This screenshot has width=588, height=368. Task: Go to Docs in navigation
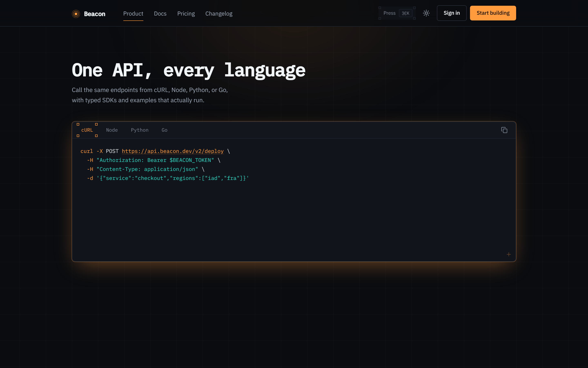point(160,14)
